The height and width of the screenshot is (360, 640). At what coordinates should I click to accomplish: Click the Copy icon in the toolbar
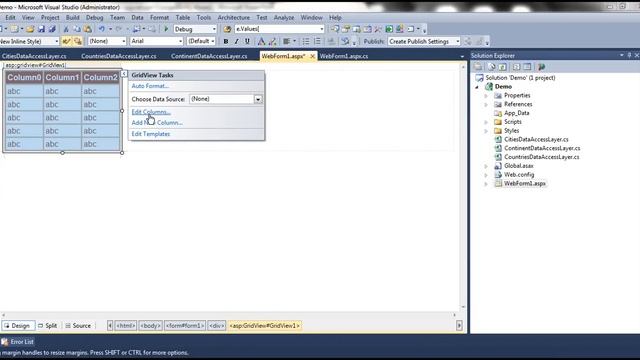pos(77,29)
